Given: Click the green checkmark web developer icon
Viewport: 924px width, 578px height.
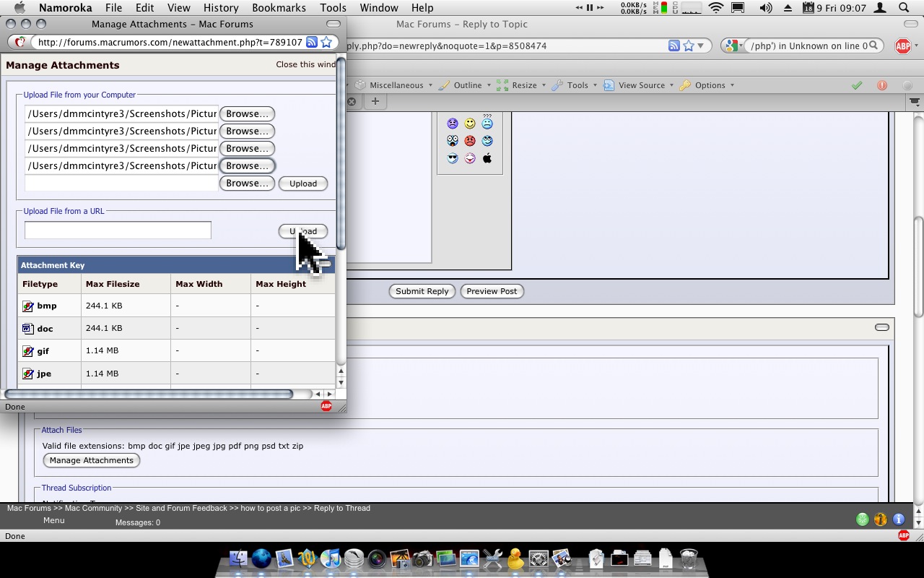Looking at the screenshot, I should tap(857, 85).
